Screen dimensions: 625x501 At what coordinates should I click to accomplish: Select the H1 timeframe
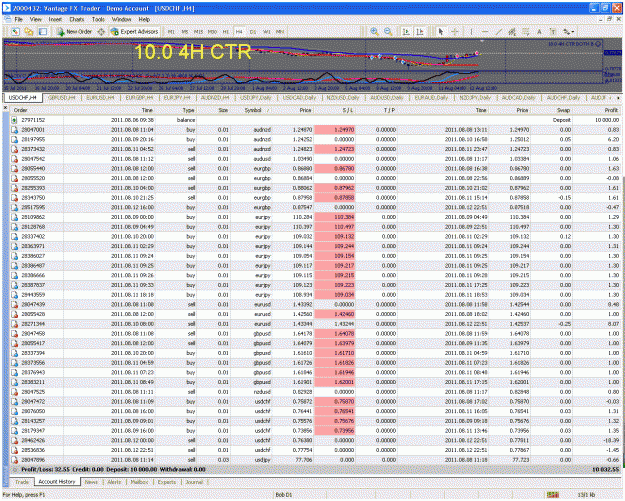[x=226, y=32]
